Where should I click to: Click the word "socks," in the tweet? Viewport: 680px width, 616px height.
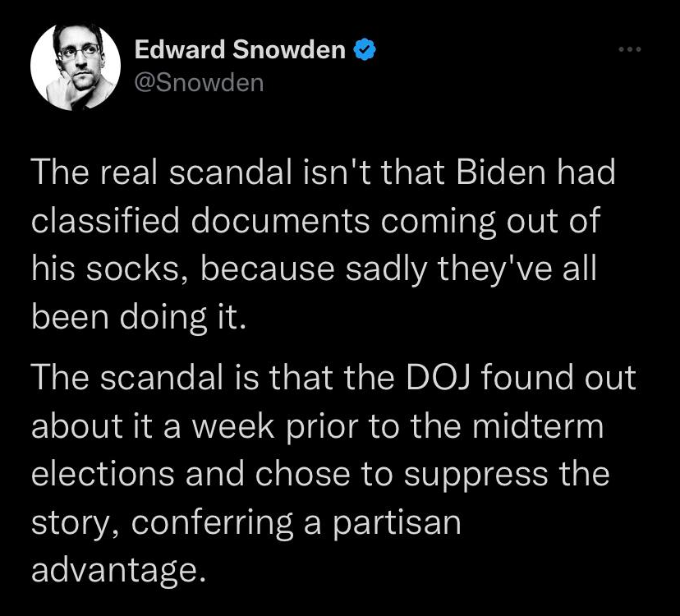[137, 269]
